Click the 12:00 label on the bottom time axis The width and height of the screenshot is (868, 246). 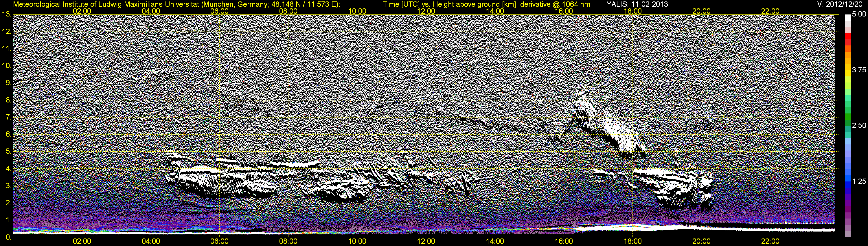[x=426, y=242]
